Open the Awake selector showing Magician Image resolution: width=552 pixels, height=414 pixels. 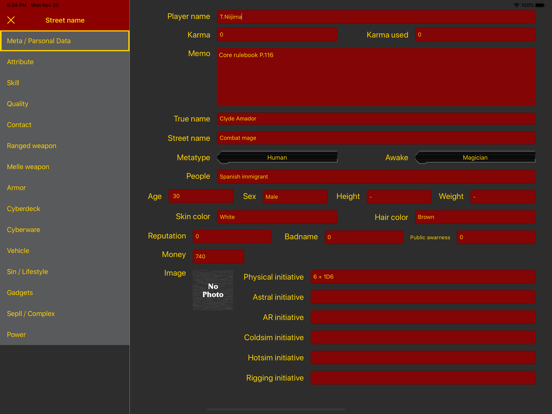(x=475, y=157)
